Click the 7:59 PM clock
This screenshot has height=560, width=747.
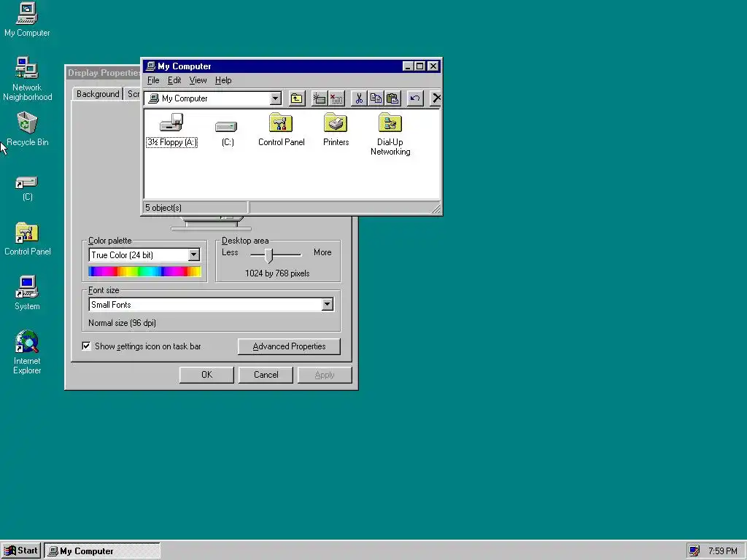point(723,551)
